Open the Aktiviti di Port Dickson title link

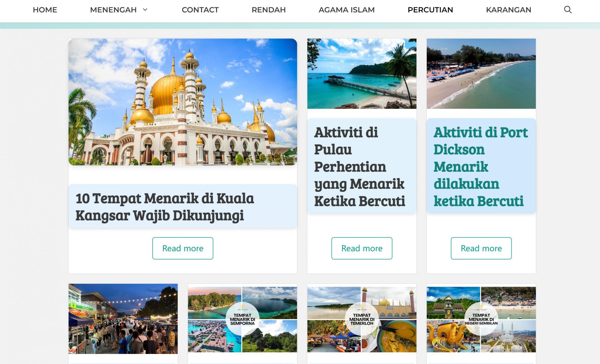point(480,167)
